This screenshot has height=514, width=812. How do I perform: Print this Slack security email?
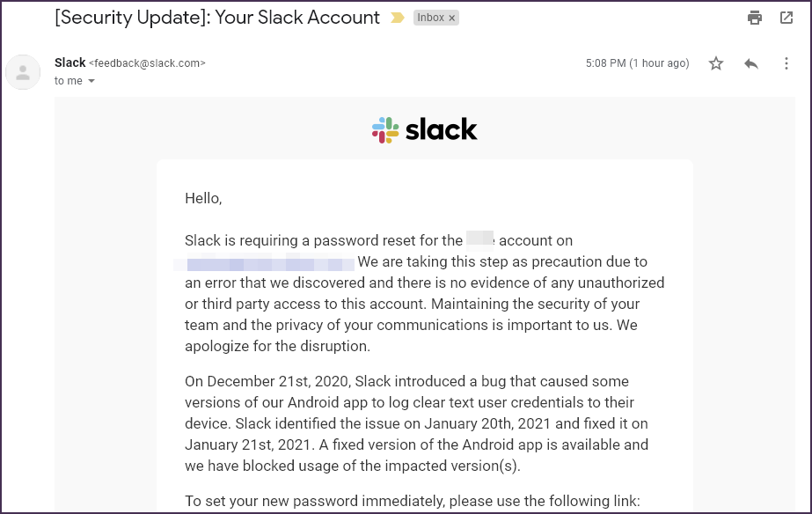(x=754, y=18)
